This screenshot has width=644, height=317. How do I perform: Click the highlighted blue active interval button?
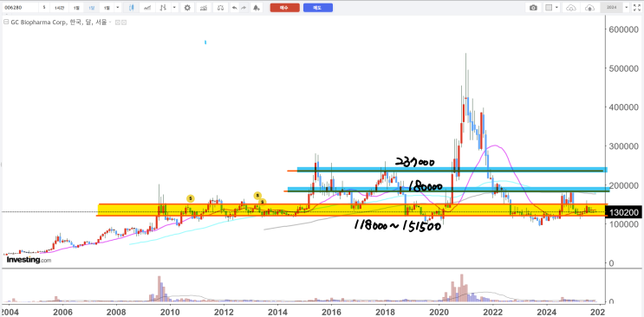pyautogui.click(x=91, y=8)
